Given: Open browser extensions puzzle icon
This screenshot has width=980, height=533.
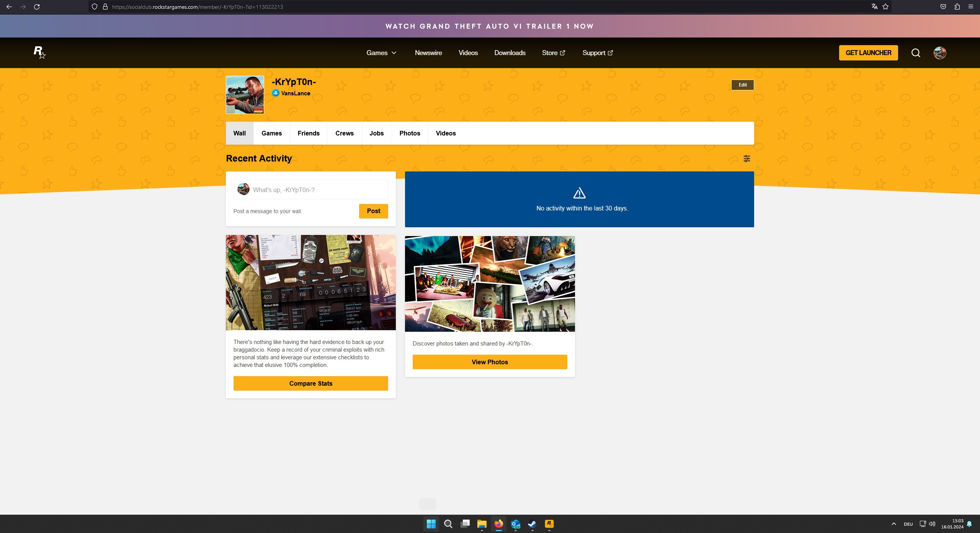Looking at the screenshot, I should pyautogui.click(x=957, y=7).
